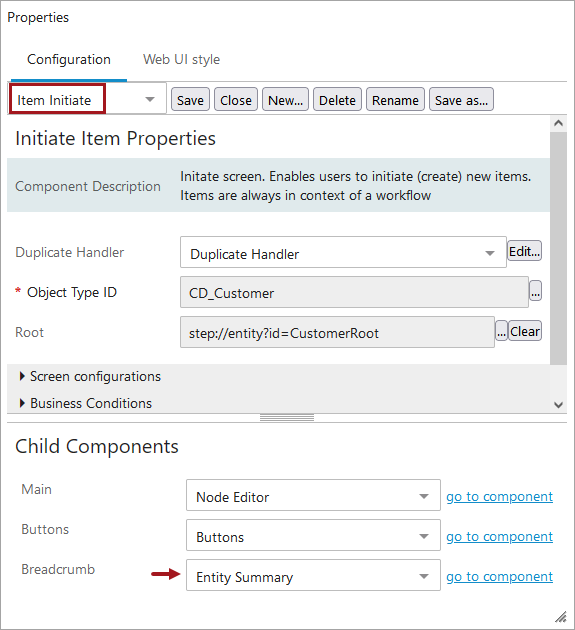Select the Configuration tab
The width and height of the screenshot is (575, 630).
pyautogui.click(x=69, y=59)
